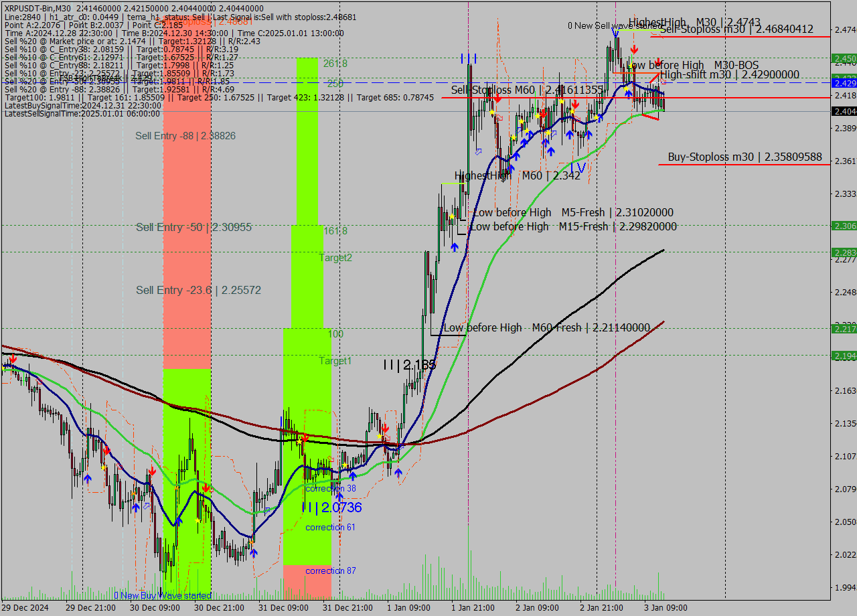Screen dimensions: 857x616
Task: Click the 261.8 Fibonacci level label
Action: coord(335,64)
